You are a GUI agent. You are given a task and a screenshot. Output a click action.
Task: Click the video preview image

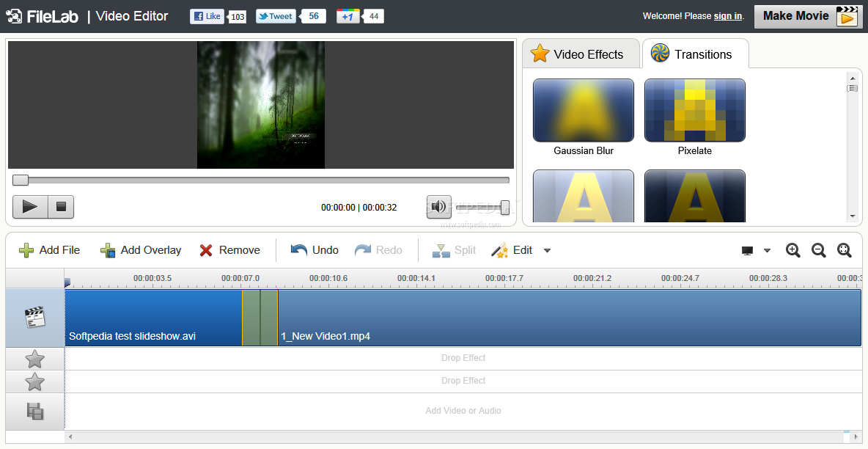point(261,105)
